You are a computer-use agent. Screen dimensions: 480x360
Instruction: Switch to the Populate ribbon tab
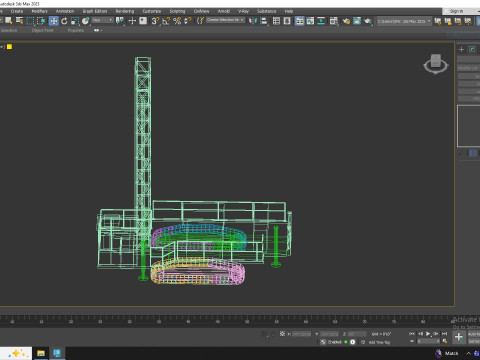pyautogui.click(x=76, y=30)
